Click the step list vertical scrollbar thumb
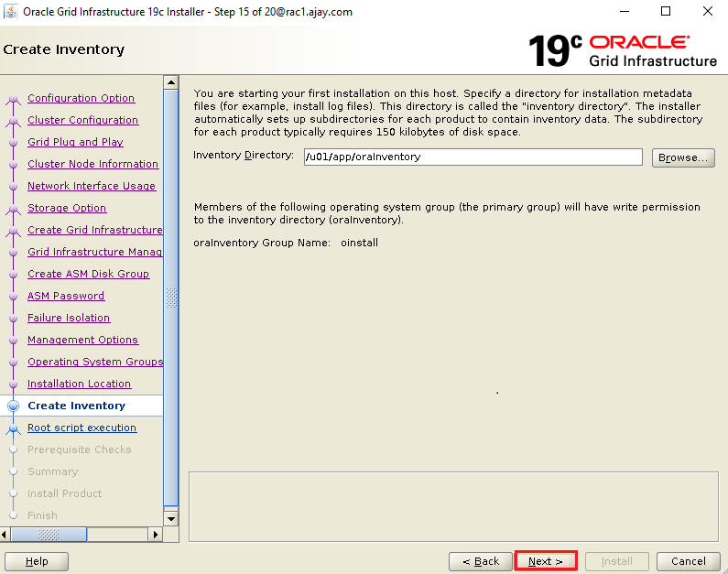 171,298
